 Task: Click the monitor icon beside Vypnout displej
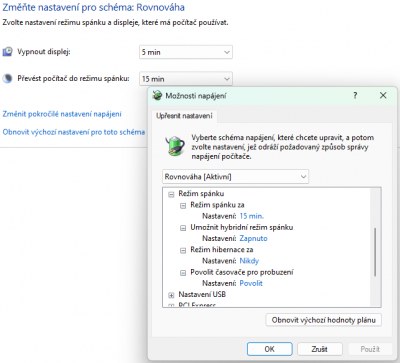click(7, 52)
